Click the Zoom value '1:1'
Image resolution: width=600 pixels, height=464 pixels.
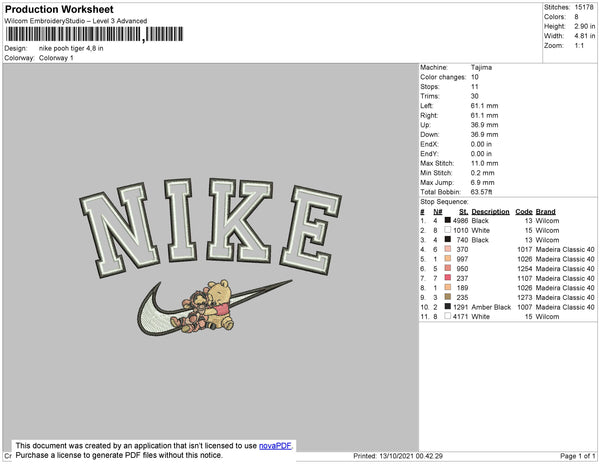[x=579, y=46]
